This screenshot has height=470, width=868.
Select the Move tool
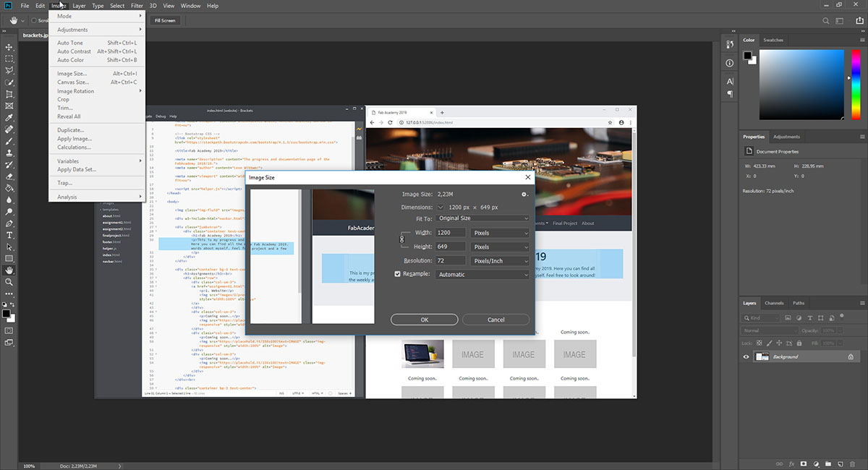[9, 47]
